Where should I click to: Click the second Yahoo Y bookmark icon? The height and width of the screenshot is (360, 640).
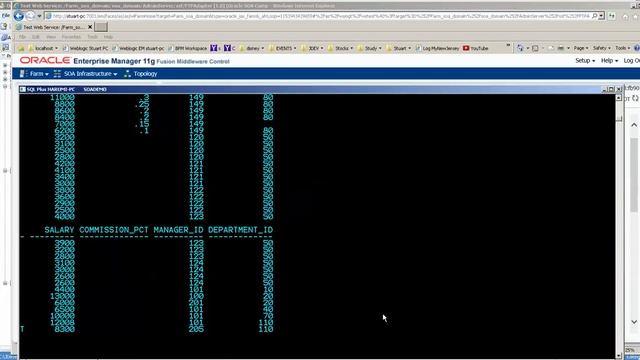227,48
